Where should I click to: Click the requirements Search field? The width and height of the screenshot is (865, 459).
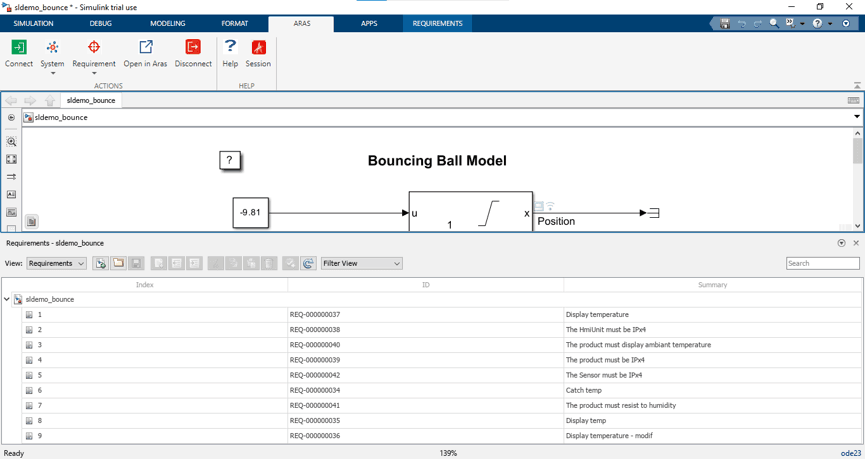click(823, 263)
